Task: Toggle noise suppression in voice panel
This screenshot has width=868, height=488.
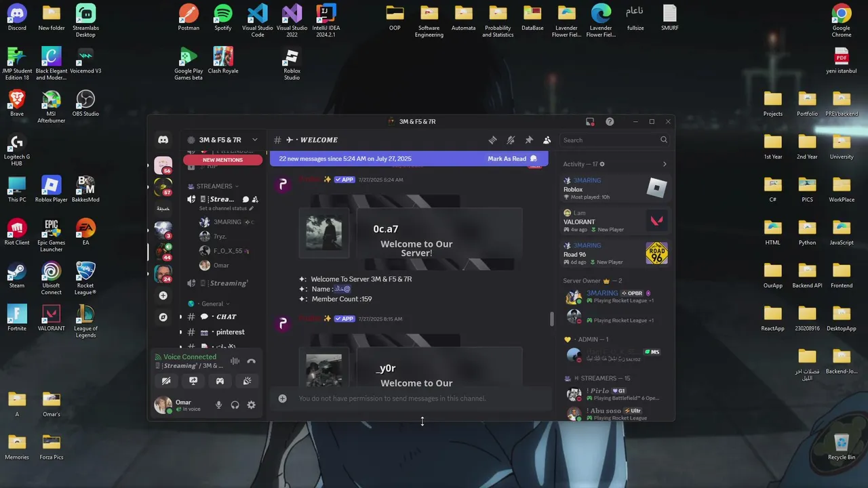Action: click(x=235, y=361)
